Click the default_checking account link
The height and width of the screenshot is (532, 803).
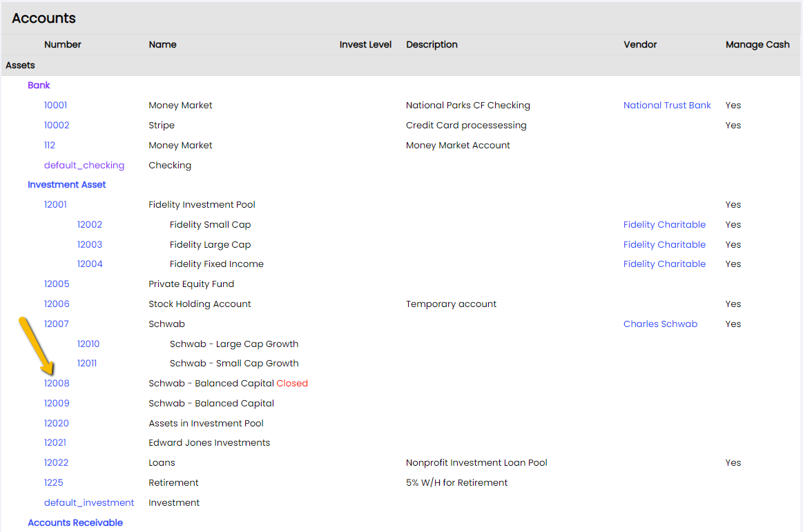pyautogui.click(x=84, y=165)
